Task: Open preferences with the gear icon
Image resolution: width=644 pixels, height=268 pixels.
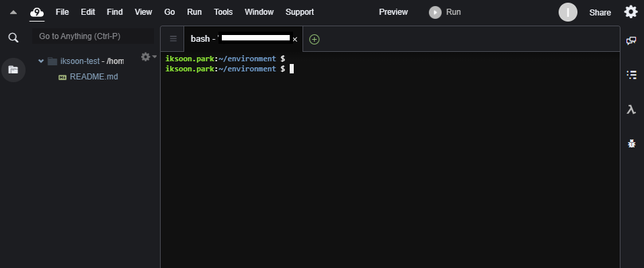Action: (631, 12)
